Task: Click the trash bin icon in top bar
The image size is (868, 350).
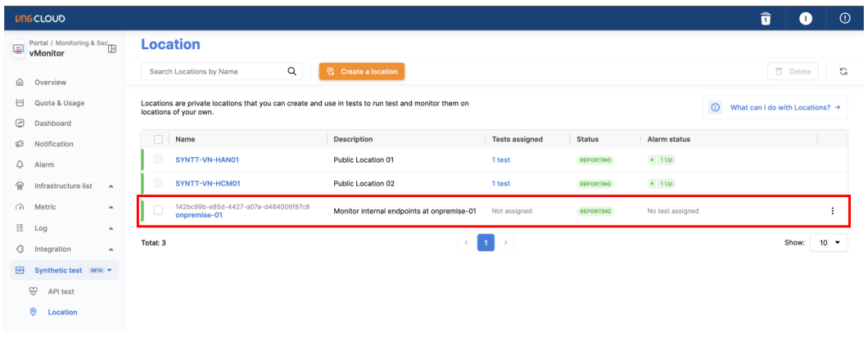Action: point(766,18)
